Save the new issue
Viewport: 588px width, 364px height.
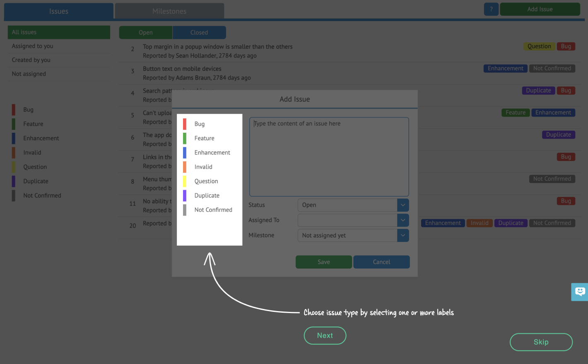(323, 262)
